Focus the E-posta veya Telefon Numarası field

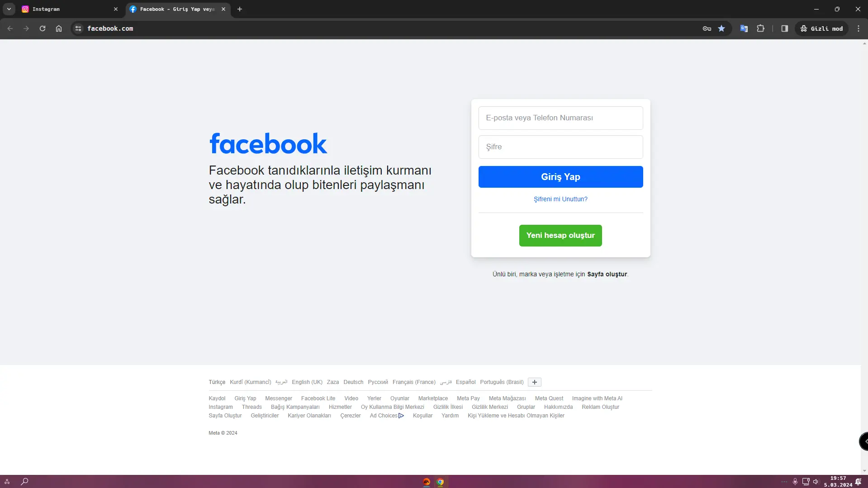pos(560,118)
